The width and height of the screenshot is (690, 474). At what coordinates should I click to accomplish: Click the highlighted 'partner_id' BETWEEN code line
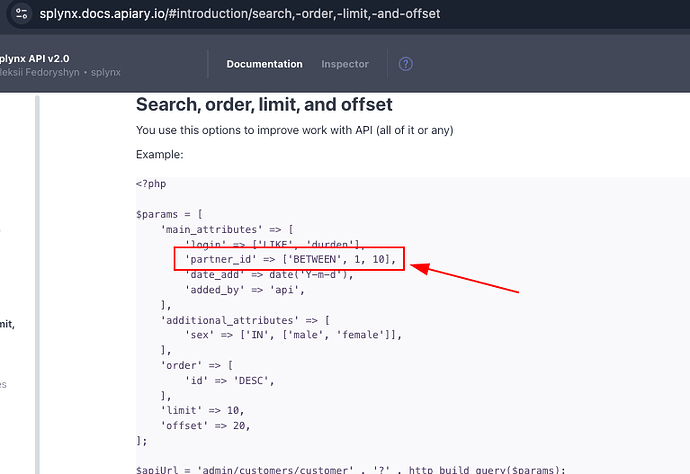[x=290, y=260]
